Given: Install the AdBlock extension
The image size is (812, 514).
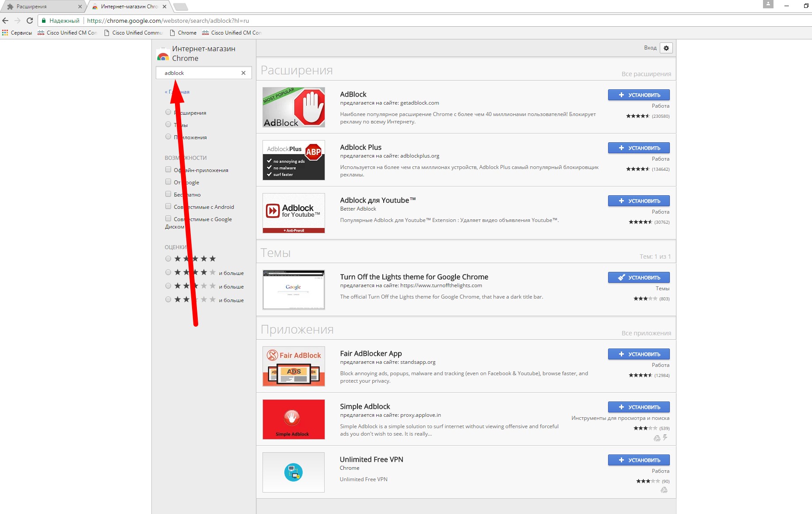Looking at the screenshot, I should point(639,95).
